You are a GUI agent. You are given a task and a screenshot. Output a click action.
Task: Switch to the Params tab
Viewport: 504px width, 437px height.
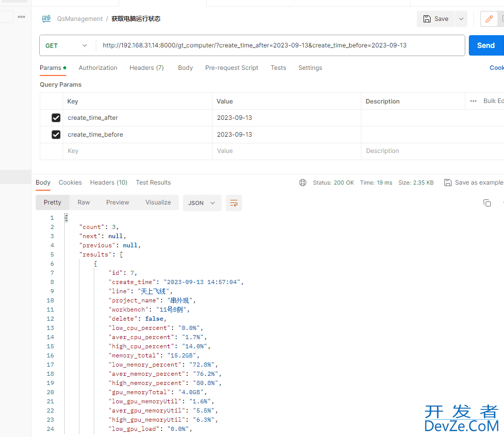53,68
